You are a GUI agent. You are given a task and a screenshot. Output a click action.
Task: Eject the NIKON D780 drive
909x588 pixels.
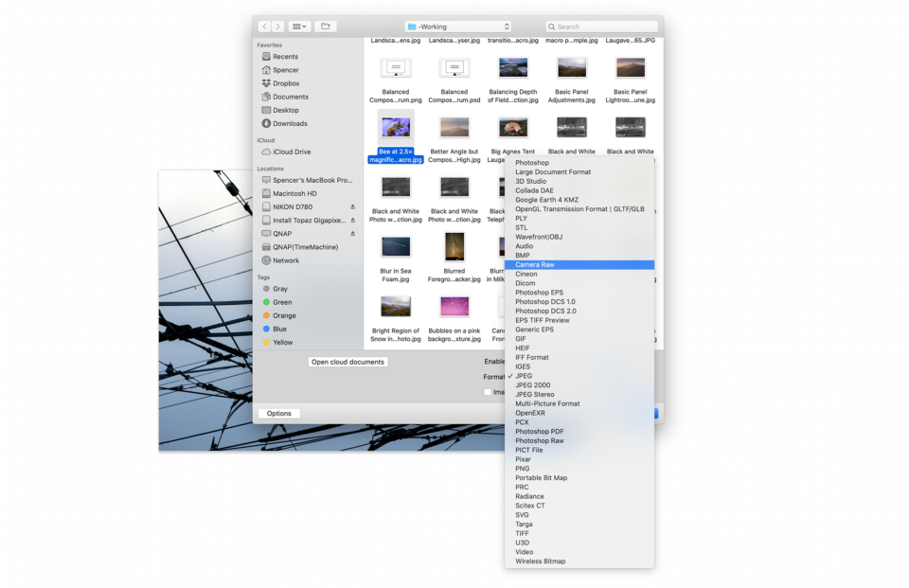(x=352, y=206)
